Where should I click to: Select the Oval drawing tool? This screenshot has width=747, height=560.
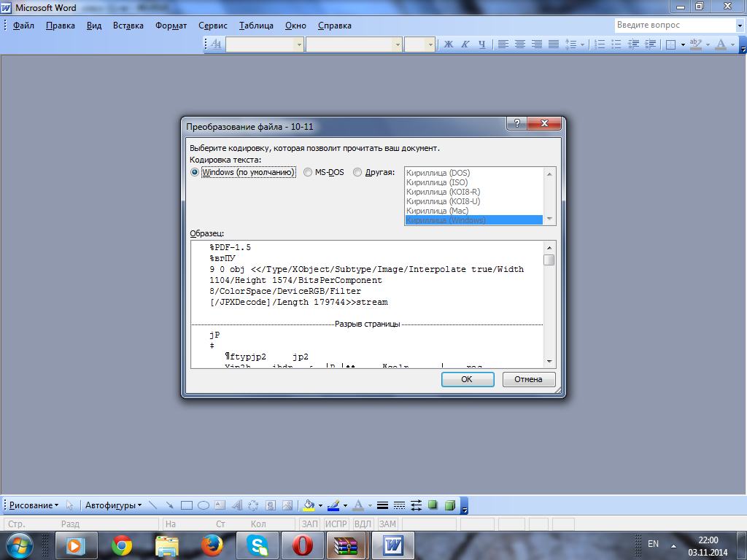click(204, 505)
